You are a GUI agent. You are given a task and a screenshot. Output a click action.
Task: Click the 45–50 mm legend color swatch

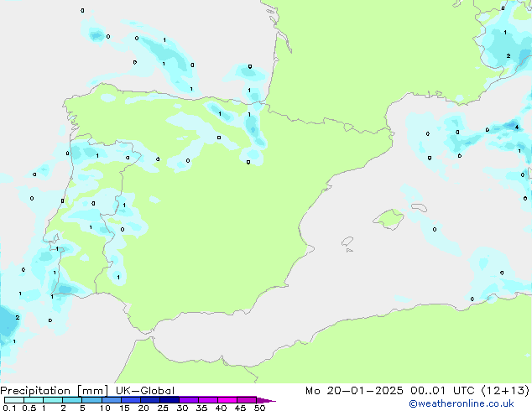pyautogui.click(x=247, y=400)
